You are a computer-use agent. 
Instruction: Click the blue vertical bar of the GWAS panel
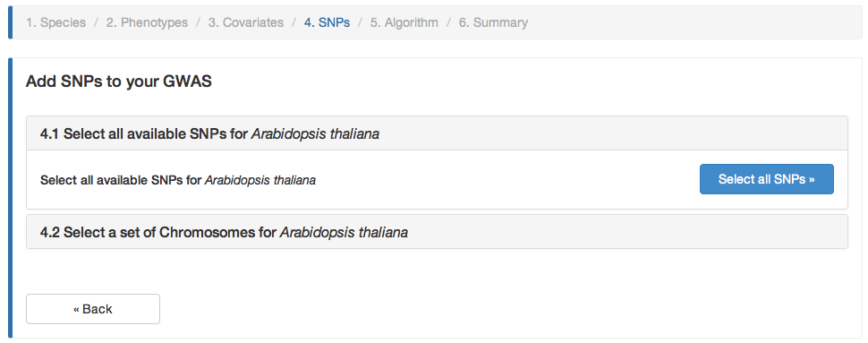[10, 198]
